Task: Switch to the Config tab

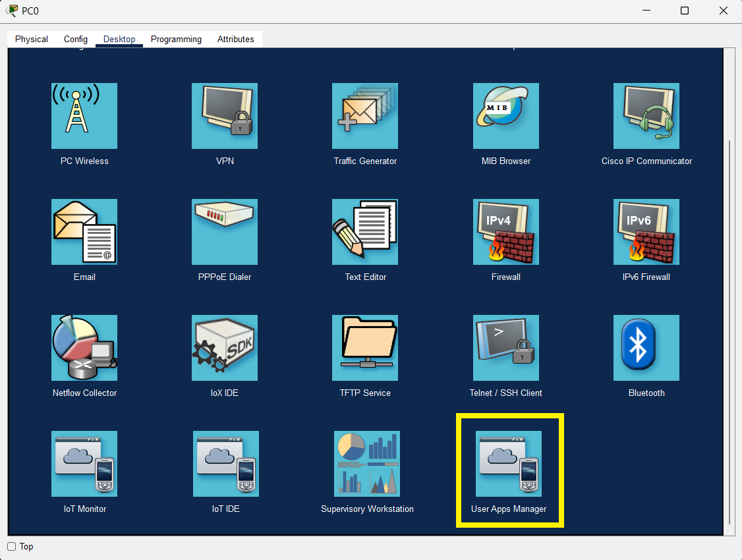Action: click(x=76, y=40)
